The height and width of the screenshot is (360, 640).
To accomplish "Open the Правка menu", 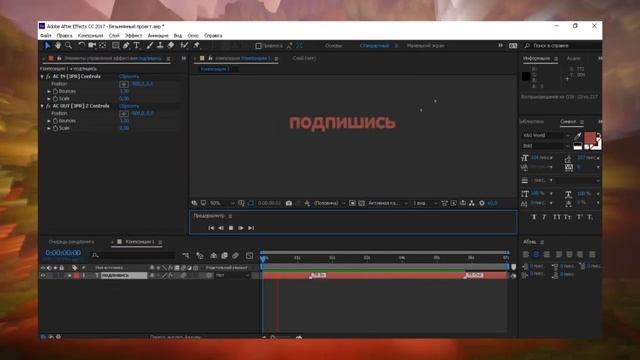I will (64, 36).
